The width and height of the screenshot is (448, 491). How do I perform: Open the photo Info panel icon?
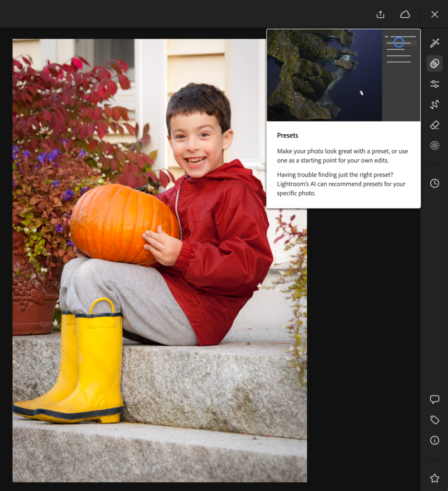click(435, 440)
